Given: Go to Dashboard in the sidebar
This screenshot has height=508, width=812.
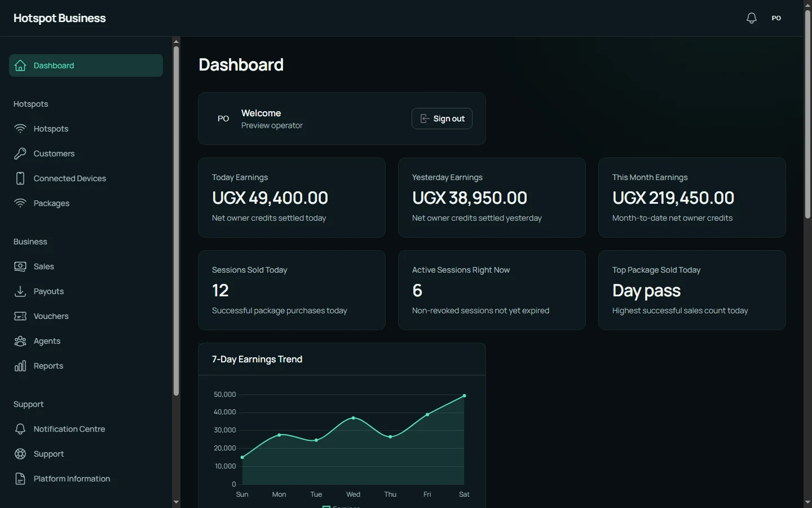Looking at the screenshot, I should pyautogui.click(x=86, y=65).
